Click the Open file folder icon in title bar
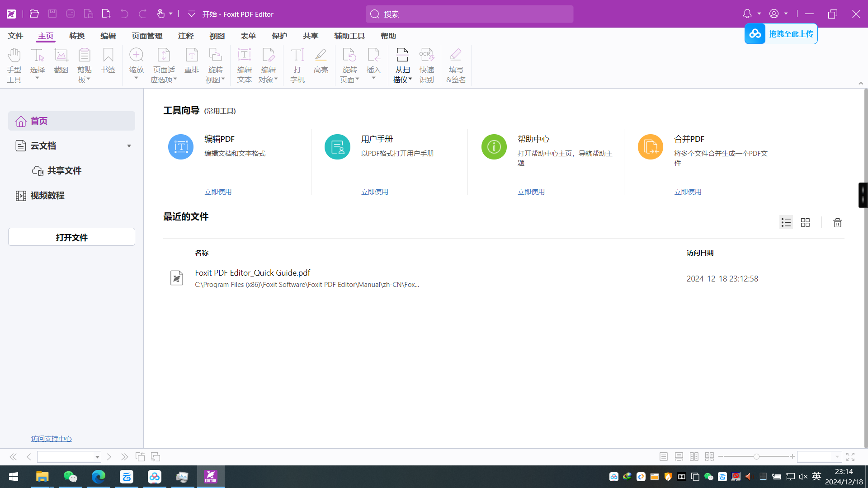 (34, 14)
